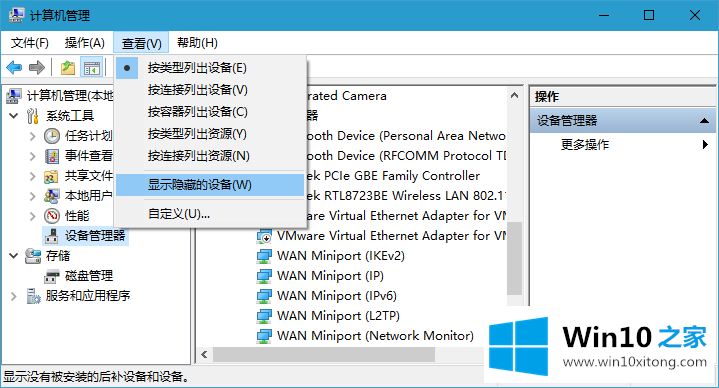Click 更多操作 in the Actions pane

pyautogui.click(x=585, y=145)
